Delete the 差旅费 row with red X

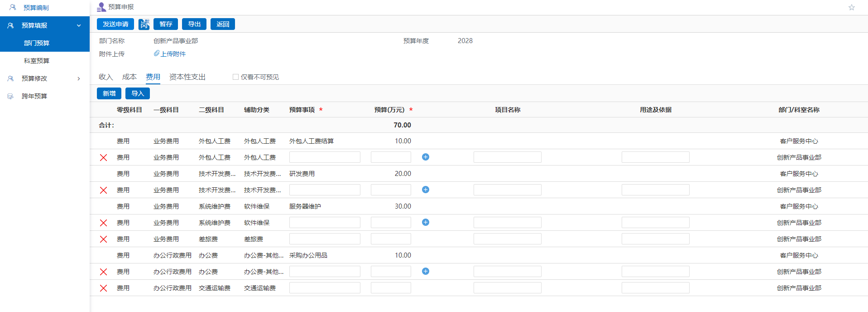pos(103,239)
